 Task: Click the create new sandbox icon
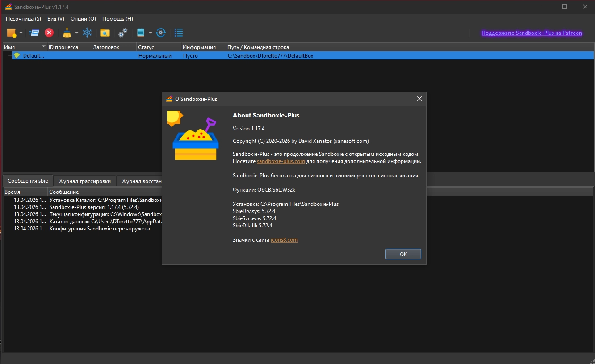[11, 33]
